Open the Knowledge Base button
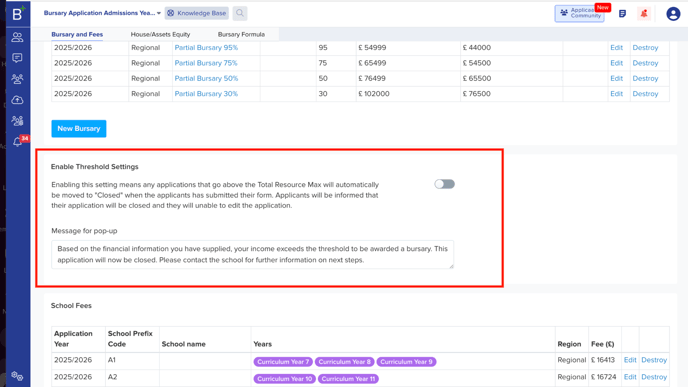688x387 pixels. click(197, 13)
